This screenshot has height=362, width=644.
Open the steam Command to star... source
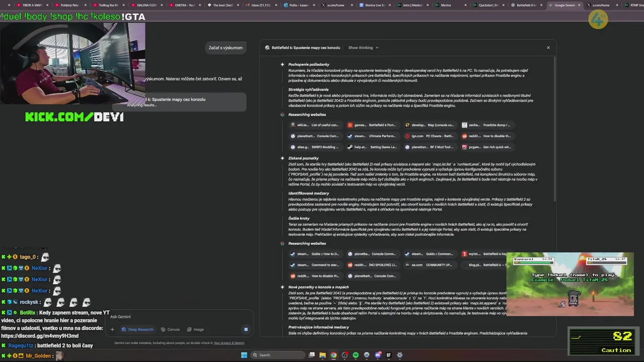click(x=315, y=265)
